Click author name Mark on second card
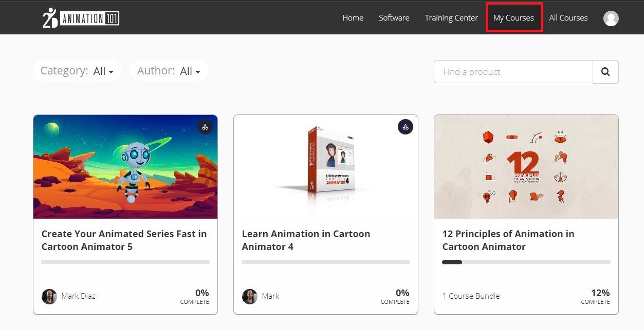Viewport: 644px width, 329px height. tap(270, 296)
